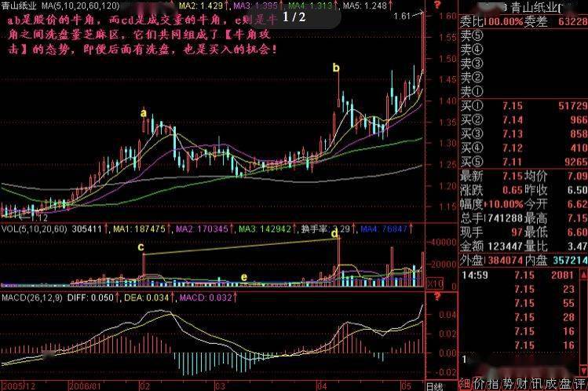This screenshot has height=391, width=588.
Task: Click the 青山纸业 title at chart top-left
Action: 19,5
